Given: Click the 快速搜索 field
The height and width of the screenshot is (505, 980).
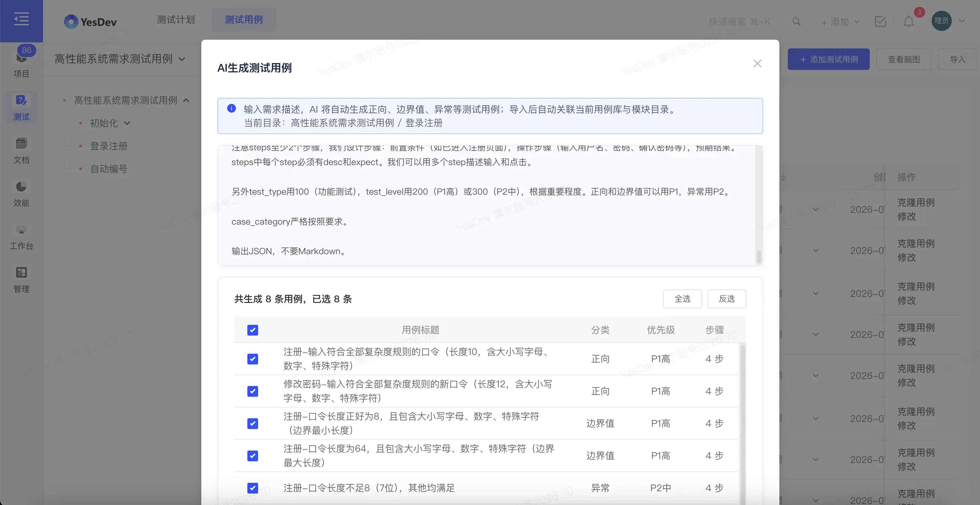Looking at the screenshot, I should pos(740,22).
